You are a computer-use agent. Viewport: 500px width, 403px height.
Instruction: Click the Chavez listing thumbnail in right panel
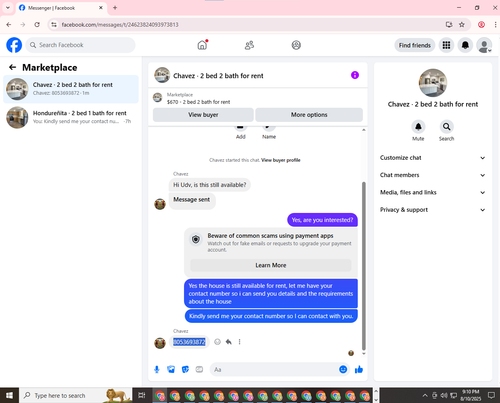coord(433,82)
